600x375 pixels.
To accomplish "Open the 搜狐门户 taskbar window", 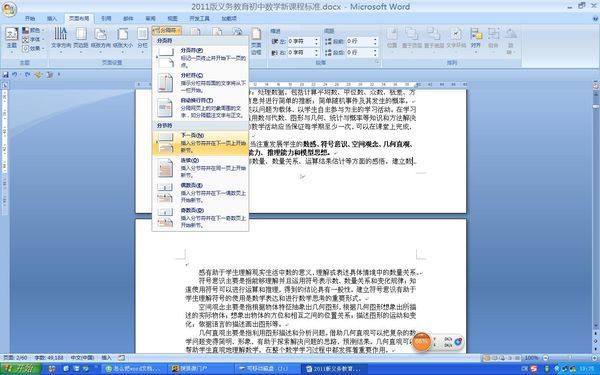I will (x=201, y=369).
